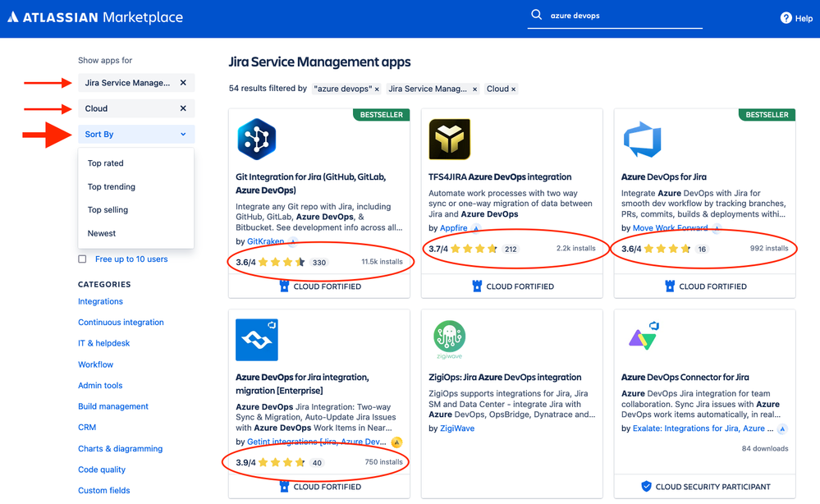The width and height of the screenshot is (820, 504).
Task: Expand the Sort By dropdown
Action: tap(136, 134)
